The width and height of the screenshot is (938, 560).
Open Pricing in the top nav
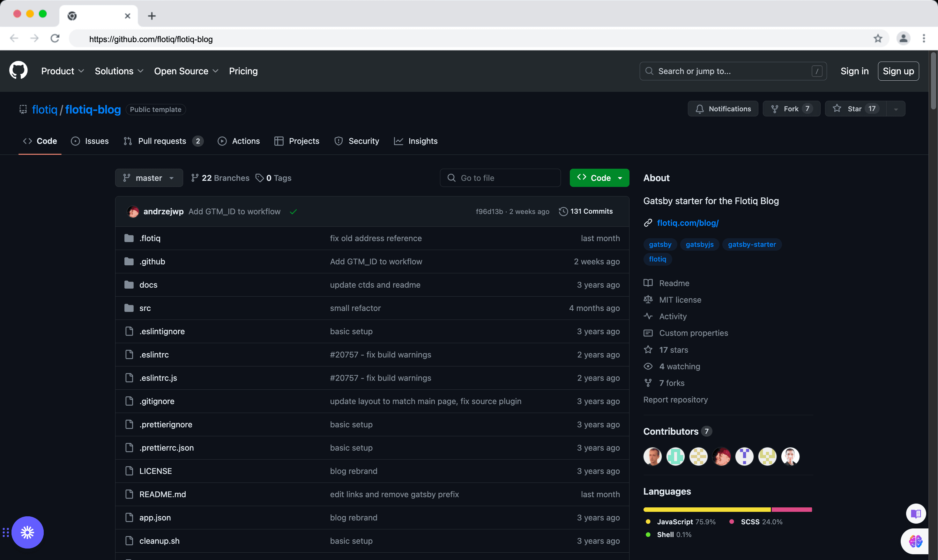[243, 71]
